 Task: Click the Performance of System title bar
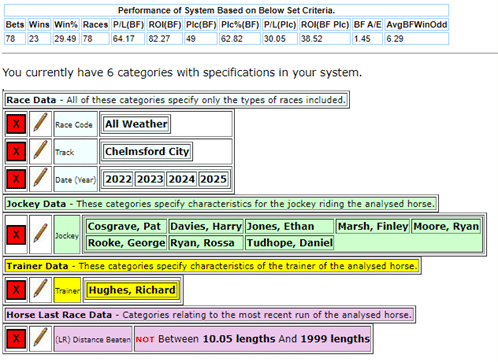coord(226,10)
